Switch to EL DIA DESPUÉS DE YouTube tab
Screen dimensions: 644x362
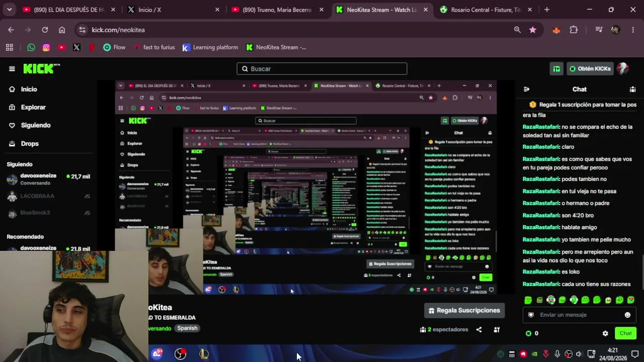pyautogui.click(x=68, y=10)
